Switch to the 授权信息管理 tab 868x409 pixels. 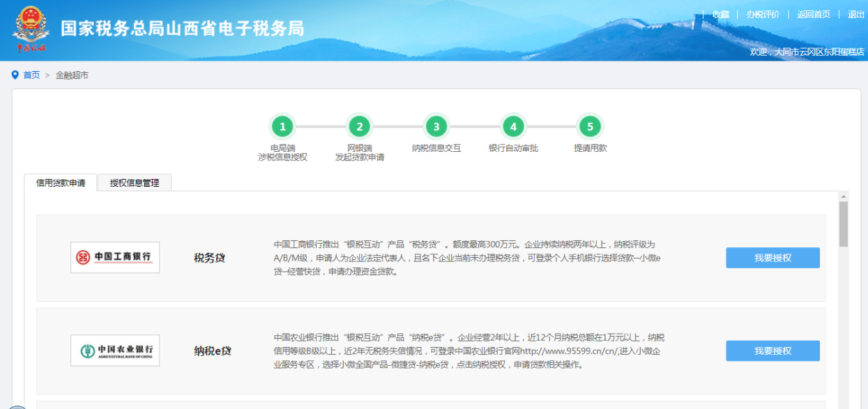pyautogui.click(x=135, y=183)
